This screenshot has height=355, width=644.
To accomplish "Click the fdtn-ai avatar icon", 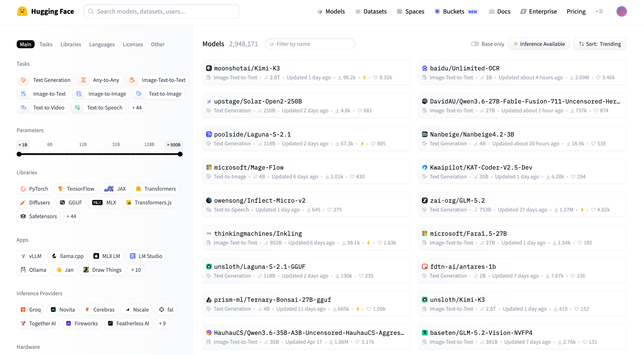I will (x=425, y=267).
